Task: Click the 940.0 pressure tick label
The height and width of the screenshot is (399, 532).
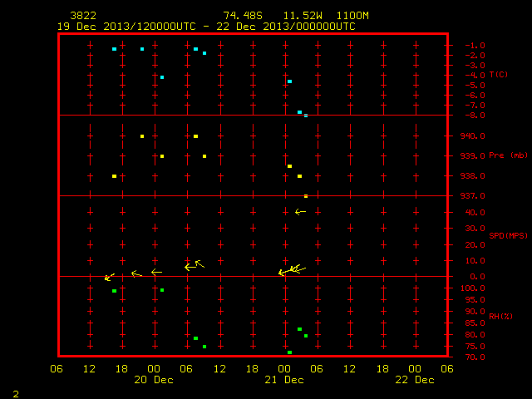Action: click(473, 136)
